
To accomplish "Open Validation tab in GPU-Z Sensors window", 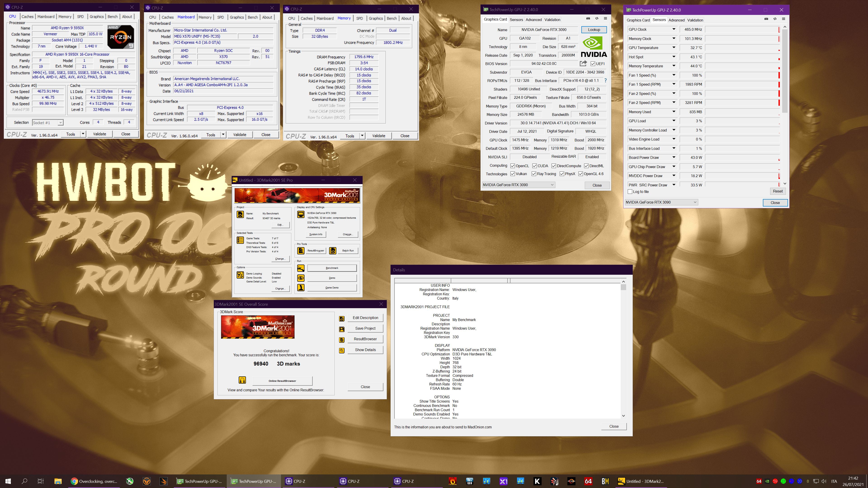I will pyautogui.click(x=695, y=20).
